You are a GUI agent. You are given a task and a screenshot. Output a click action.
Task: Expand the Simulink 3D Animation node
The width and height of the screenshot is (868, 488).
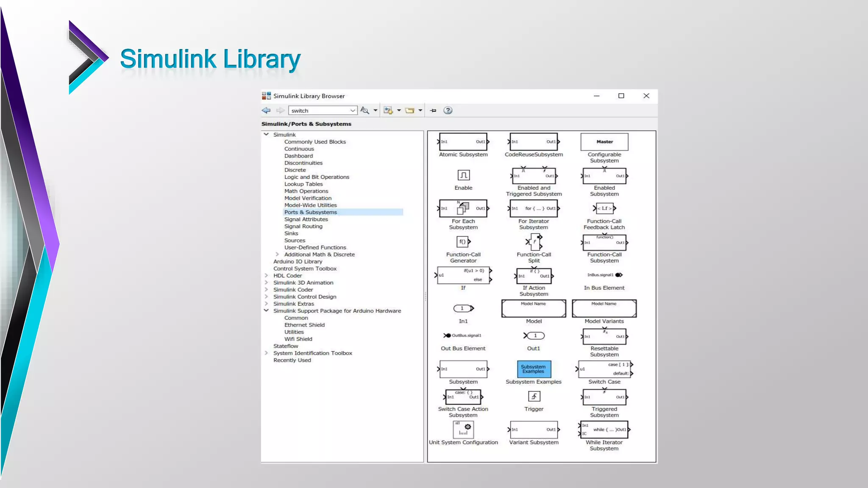266,283
